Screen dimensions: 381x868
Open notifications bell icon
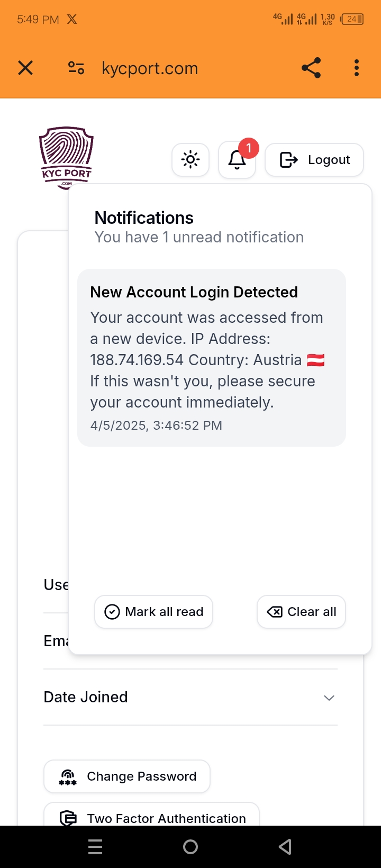pyautogui.click(x=237, y=160)
